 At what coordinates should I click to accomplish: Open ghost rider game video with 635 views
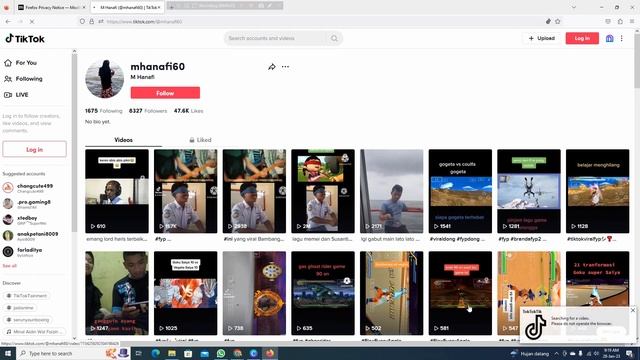323,293
